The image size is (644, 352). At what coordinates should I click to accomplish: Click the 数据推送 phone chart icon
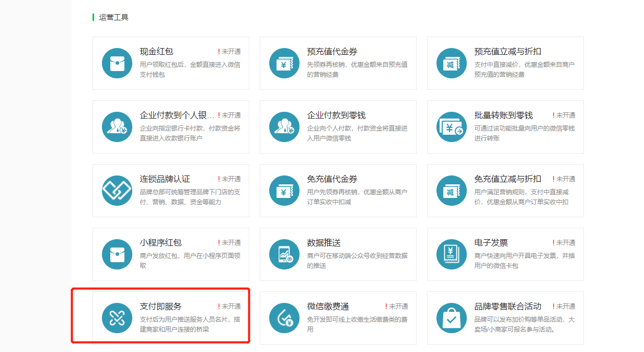[x=284, y=254]
